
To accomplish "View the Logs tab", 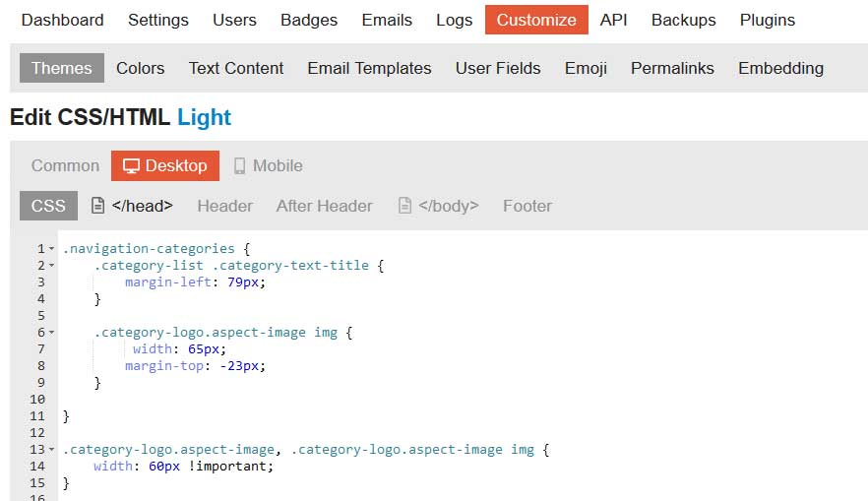I will pyautogui.click(x=454, y=20).
